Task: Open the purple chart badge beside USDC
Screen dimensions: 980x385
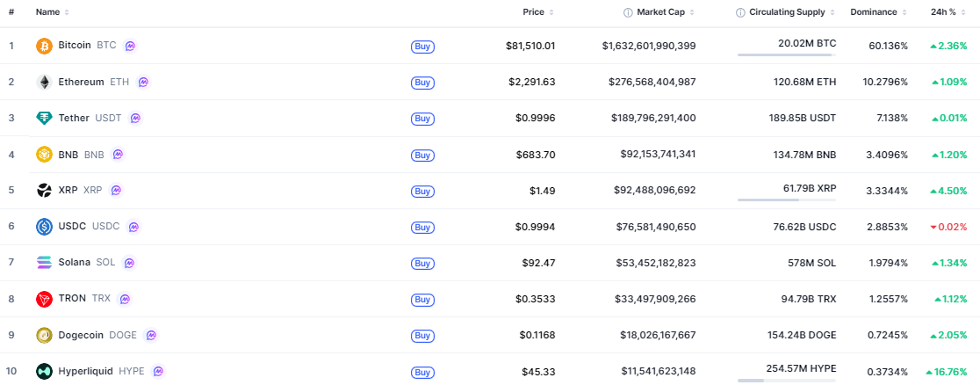Action: [x=133, y=227]
